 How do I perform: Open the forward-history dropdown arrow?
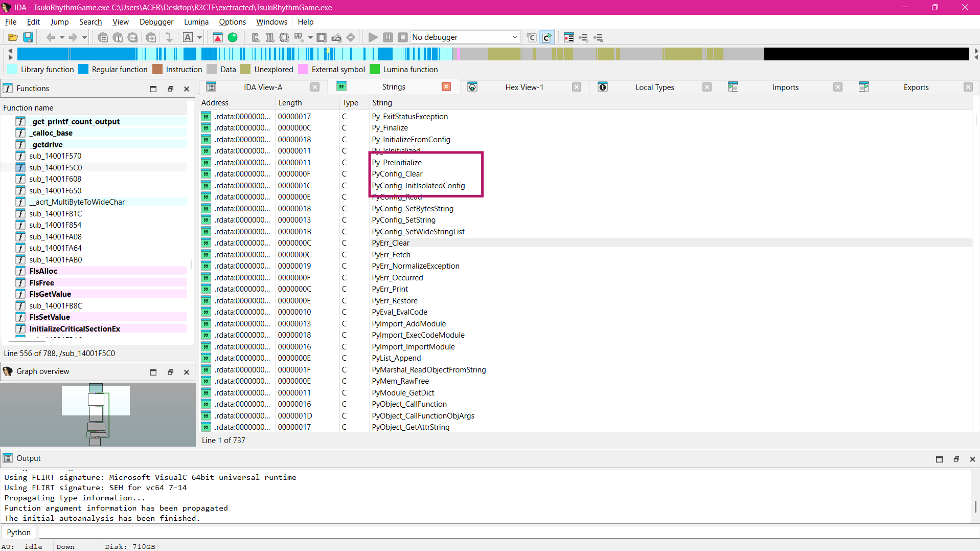pyautogui.click(x=84, y=37)
